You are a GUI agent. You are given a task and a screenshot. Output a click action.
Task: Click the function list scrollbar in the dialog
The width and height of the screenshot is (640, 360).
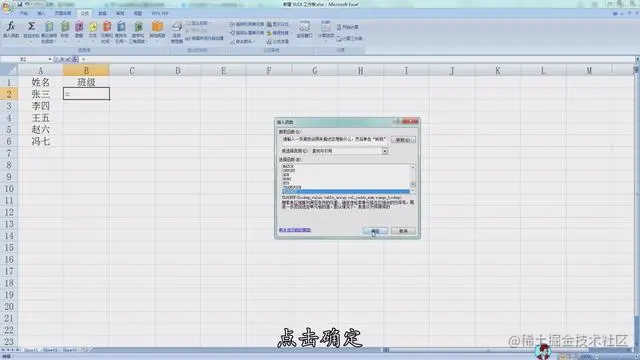413,179
